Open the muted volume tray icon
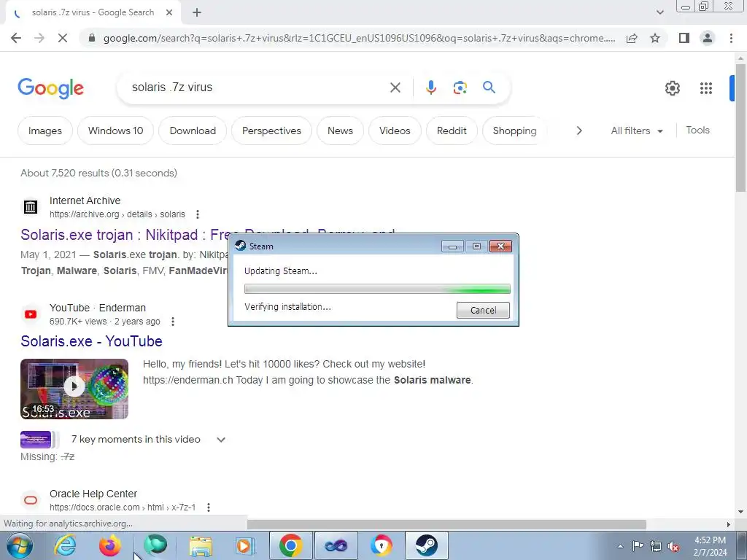This screenshot has width=747, height=560. (673, 546)
